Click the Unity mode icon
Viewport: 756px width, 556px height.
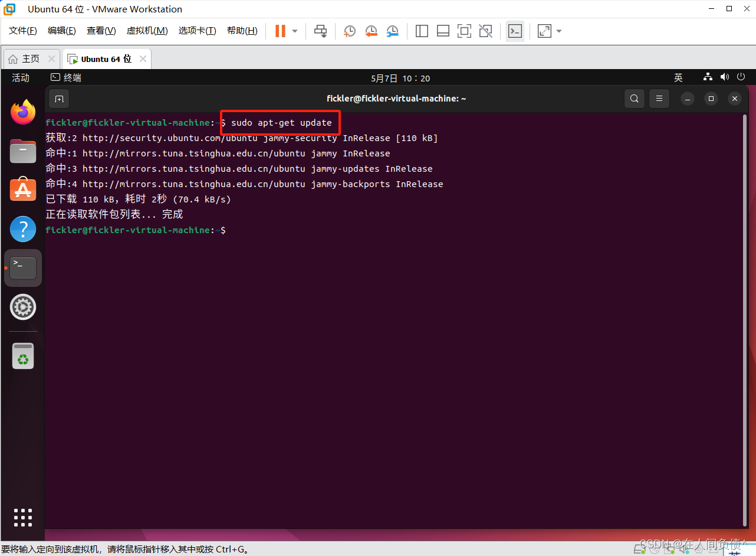(x=485, y=31)
